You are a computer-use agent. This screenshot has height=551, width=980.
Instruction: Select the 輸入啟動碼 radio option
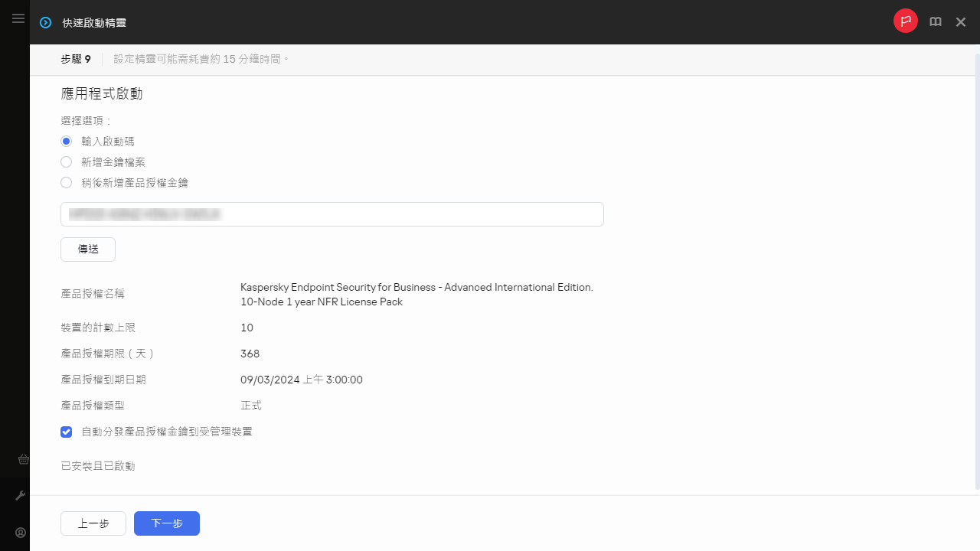(x=67, y=142)
